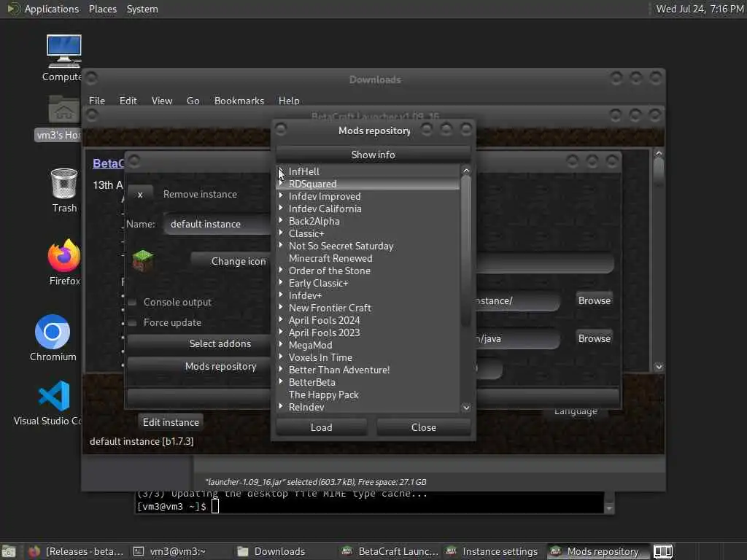747x560 pixels.
Task: Select the Voxels In Time row
Action: (368, 357)
